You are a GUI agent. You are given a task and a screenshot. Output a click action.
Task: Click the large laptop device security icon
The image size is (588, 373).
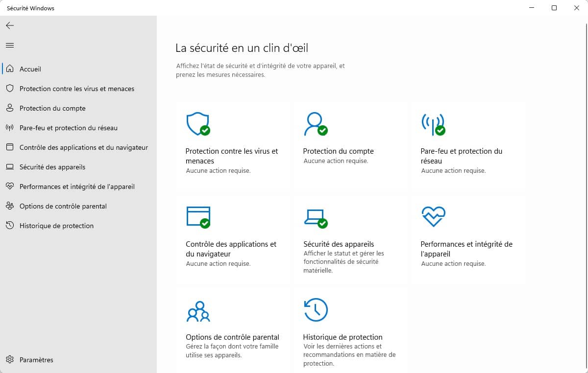[x=316, y=218]
